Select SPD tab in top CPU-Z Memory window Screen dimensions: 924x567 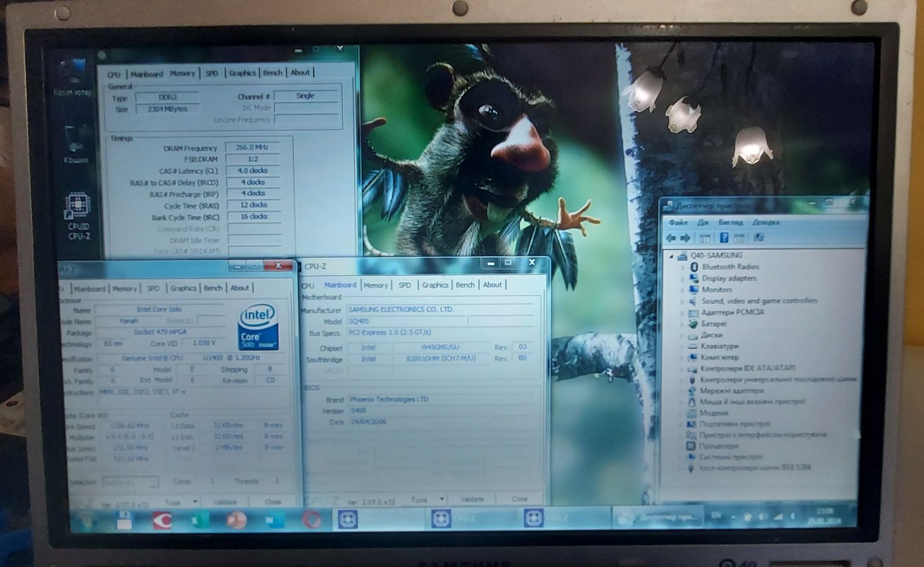pyautogui.click(x=212, y=74)
